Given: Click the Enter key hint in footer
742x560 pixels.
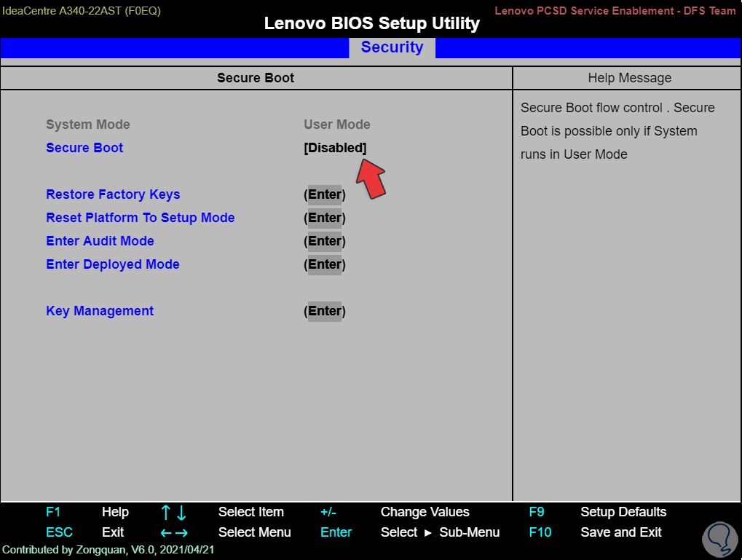Looking at the screenshot, I should click(x=336, y=532).
